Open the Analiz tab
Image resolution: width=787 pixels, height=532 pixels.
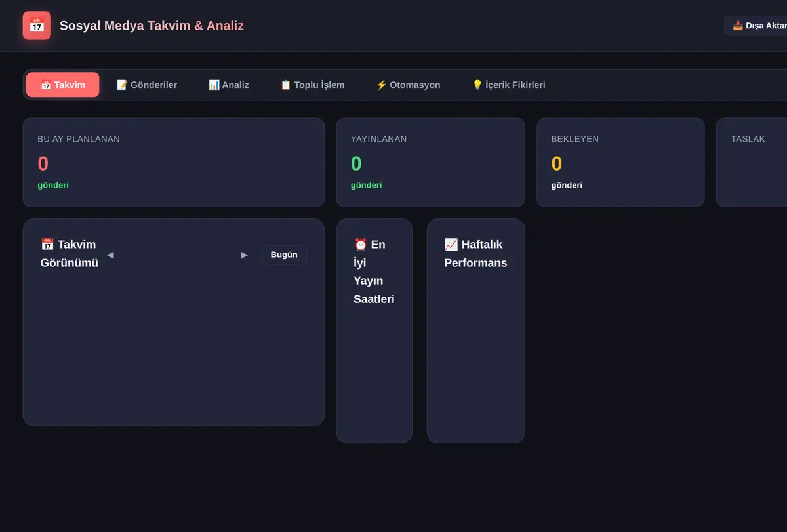(x=229, y=85)
